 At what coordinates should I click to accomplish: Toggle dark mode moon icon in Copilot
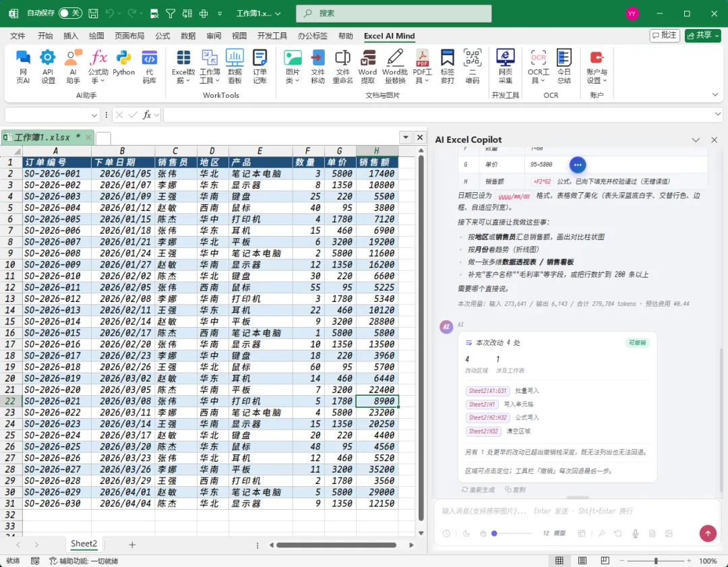(466, 533)
